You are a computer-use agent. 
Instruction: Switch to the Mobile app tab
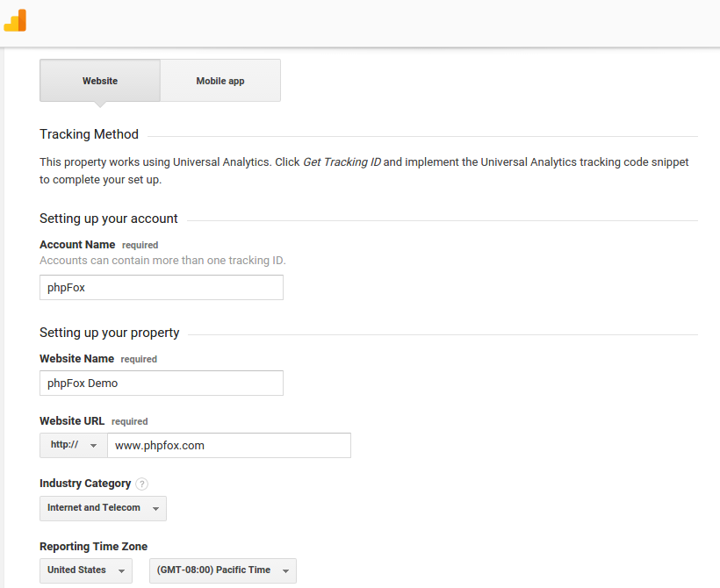click(x=220, y=81)
